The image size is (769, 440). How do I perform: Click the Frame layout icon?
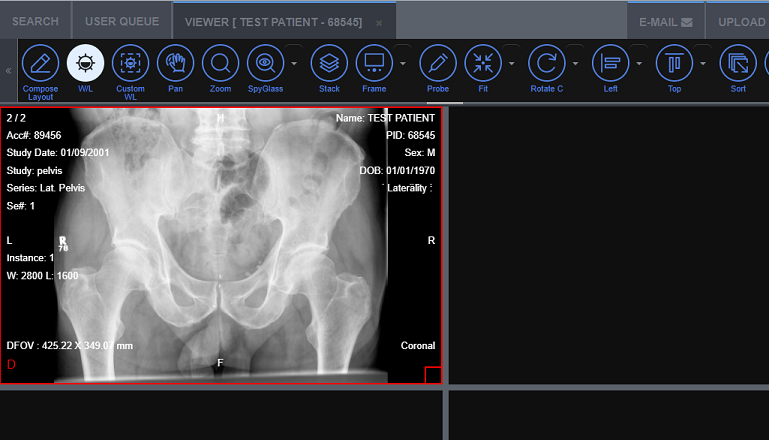374,64
